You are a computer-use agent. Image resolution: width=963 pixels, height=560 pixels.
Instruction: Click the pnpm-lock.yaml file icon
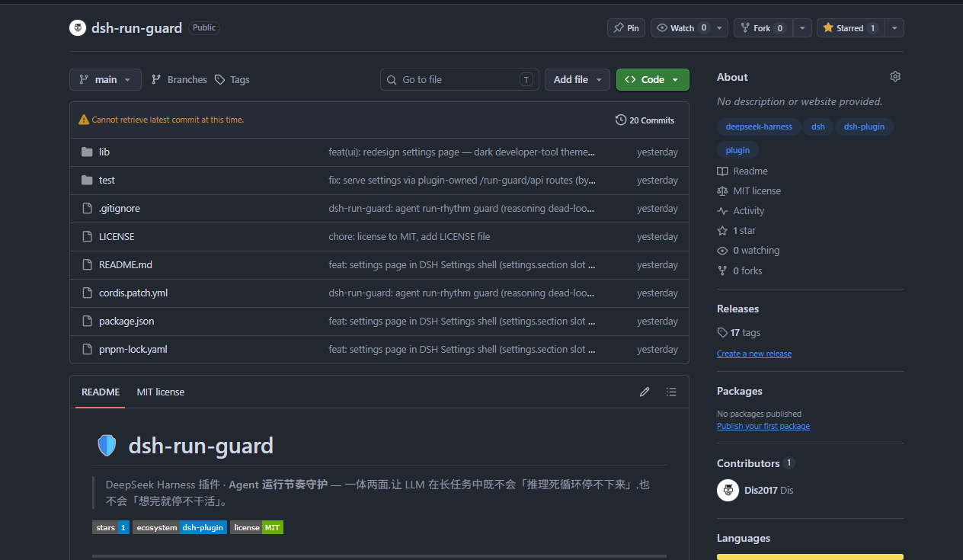[87, 350]
